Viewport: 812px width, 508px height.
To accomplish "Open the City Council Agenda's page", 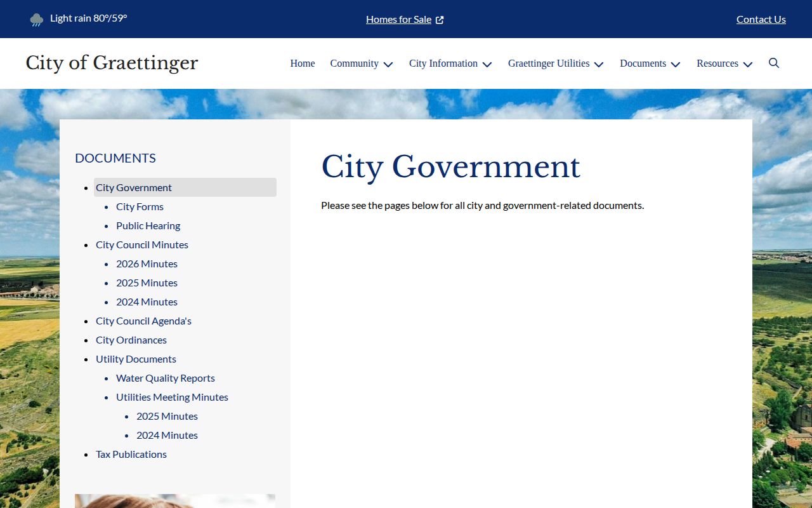I will [143, 321].
